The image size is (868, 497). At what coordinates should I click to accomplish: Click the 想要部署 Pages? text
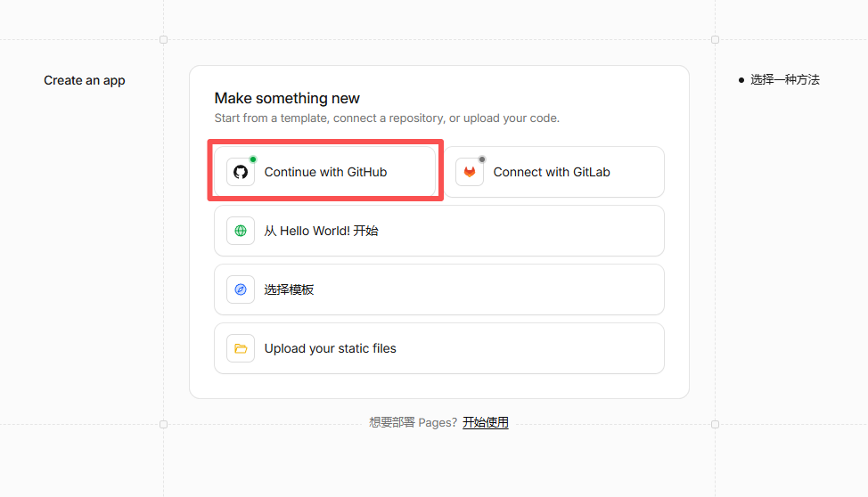413,422
